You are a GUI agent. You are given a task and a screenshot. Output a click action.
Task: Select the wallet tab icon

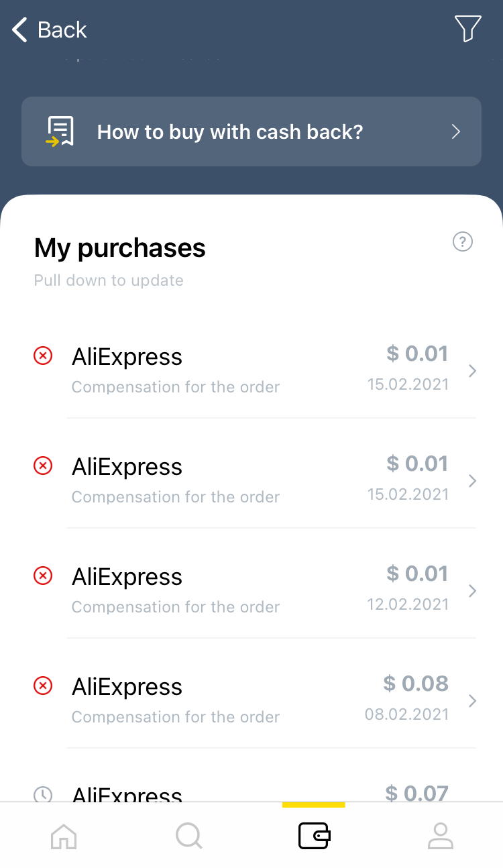point(314,836)
